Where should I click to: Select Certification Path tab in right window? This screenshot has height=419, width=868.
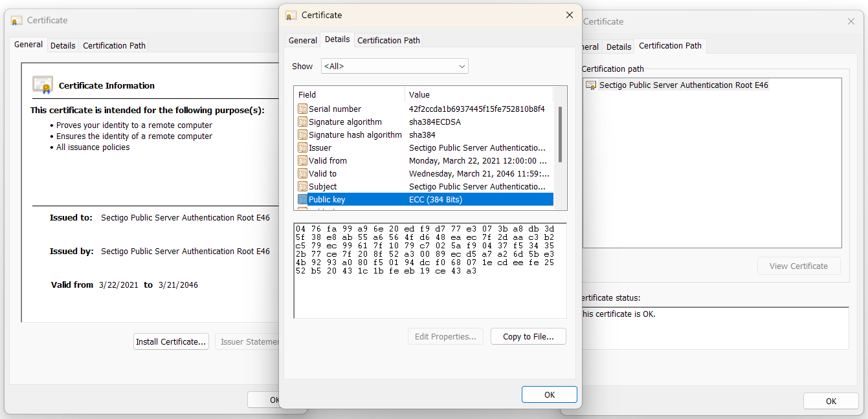click(670, 45)
